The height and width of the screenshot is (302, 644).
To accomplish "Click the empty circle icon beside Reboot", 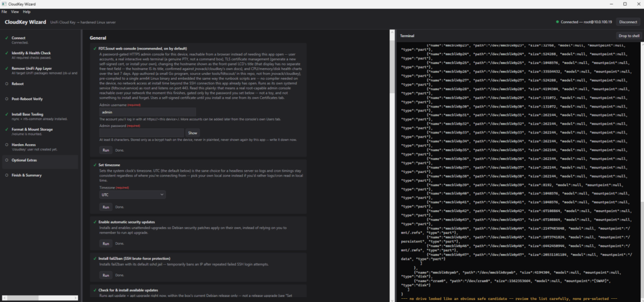I will (x=6, y=84).
